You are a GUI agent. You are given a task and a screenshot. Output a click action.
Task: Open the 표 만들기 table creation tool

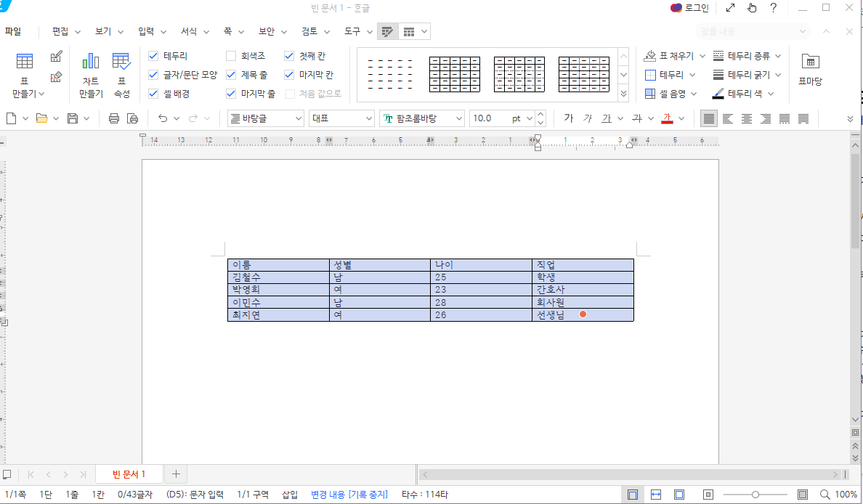[24, 76]
